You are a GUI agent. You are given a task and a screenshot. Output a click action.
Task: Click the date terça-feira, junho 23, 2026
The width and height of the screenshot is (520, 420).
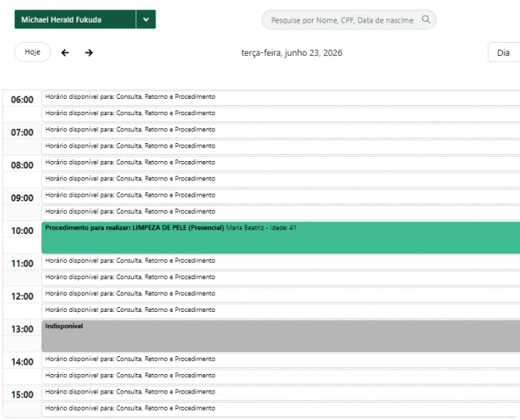pyautogui.click(x=291, y=53)
